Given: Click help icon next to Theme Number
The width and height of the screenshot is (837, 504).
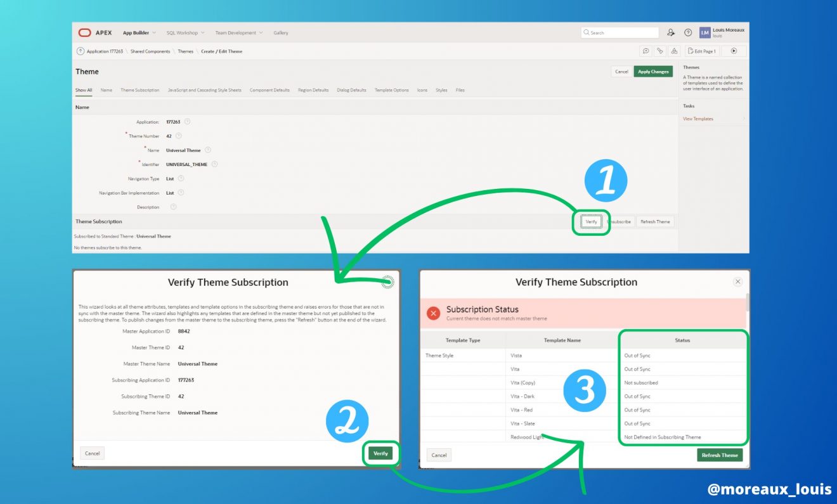Looking at the screenshot, I should pos(178,136).
